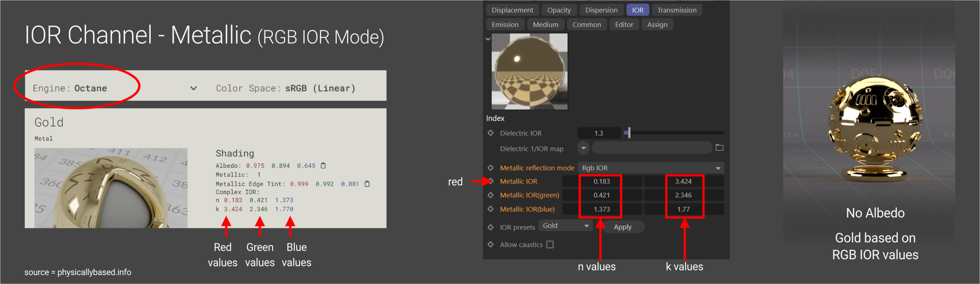Click the Dielectric IOR value field

click(598, 133)
